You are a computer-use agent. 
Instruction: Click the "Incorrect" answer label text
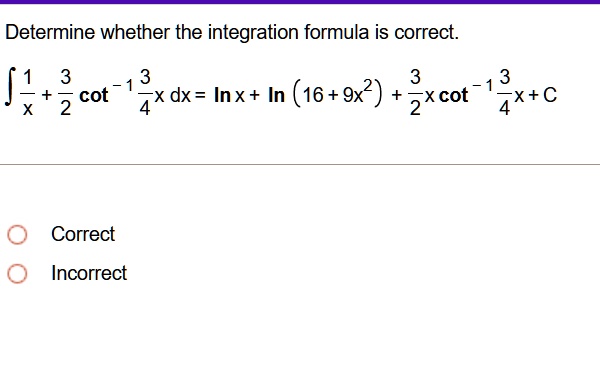click(89, 273)
